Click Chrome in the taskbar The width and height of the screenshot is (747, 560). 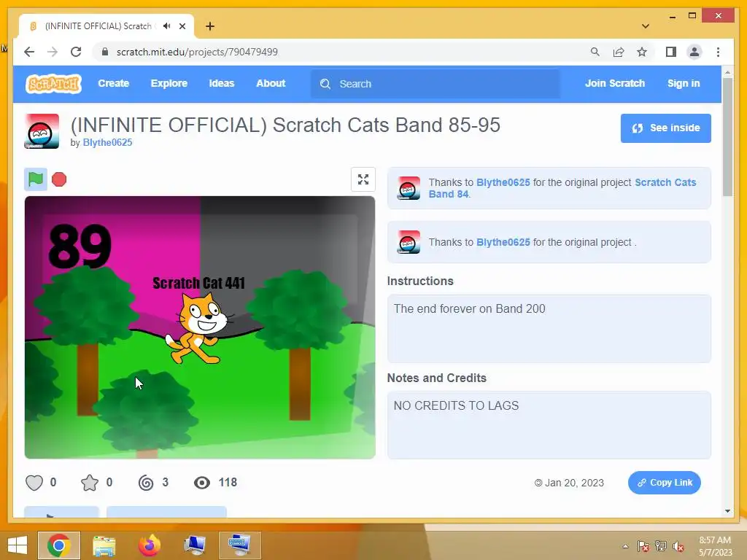click(x=59, y=545)
